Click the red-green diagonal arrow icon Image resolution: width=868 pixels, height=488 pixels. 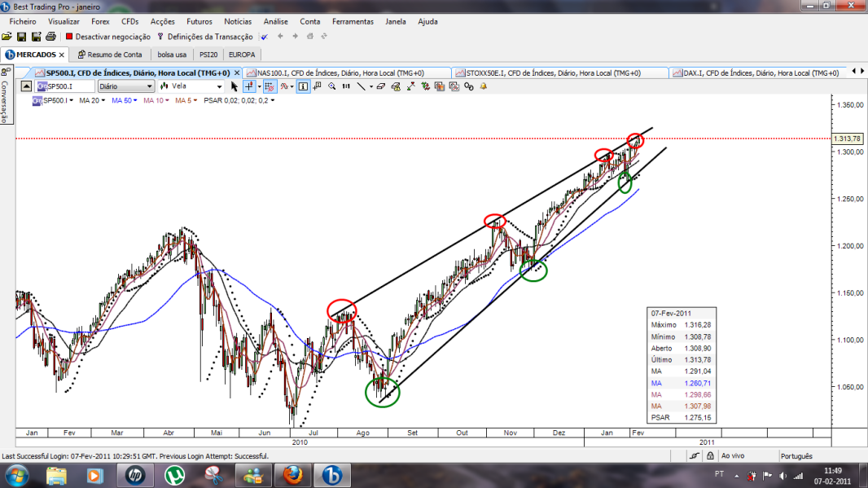(x=410, y=86)
